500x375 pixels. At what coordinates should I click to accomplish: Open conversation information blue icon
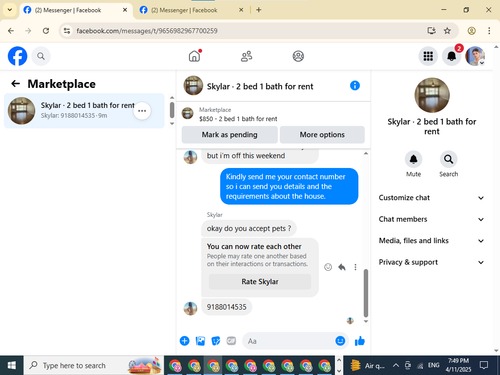coord(355,86)
